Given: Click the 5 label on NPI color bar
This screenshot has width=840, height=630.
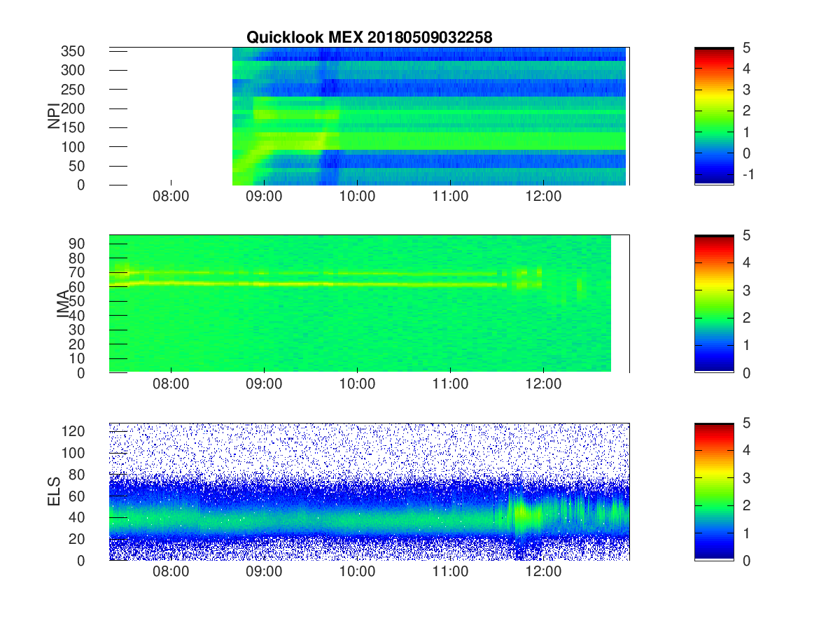Looking at the screenshot, I should 746,48.
